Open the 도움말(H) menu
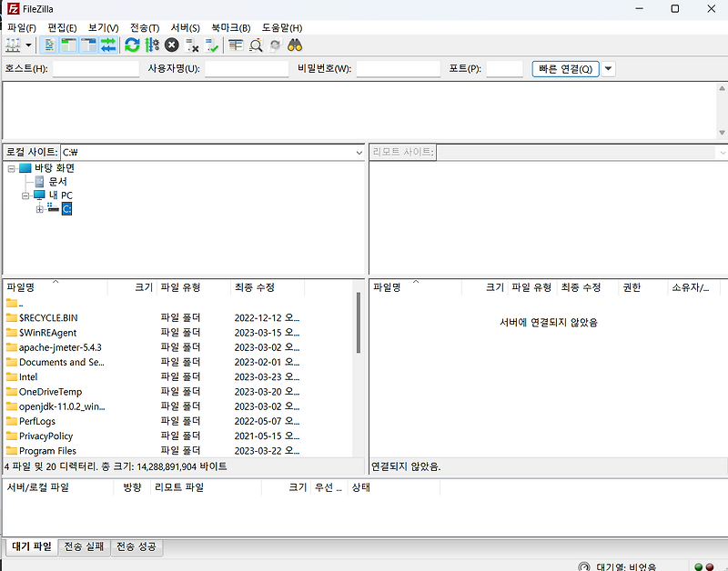The image size is (728, 571). point(282,28)
